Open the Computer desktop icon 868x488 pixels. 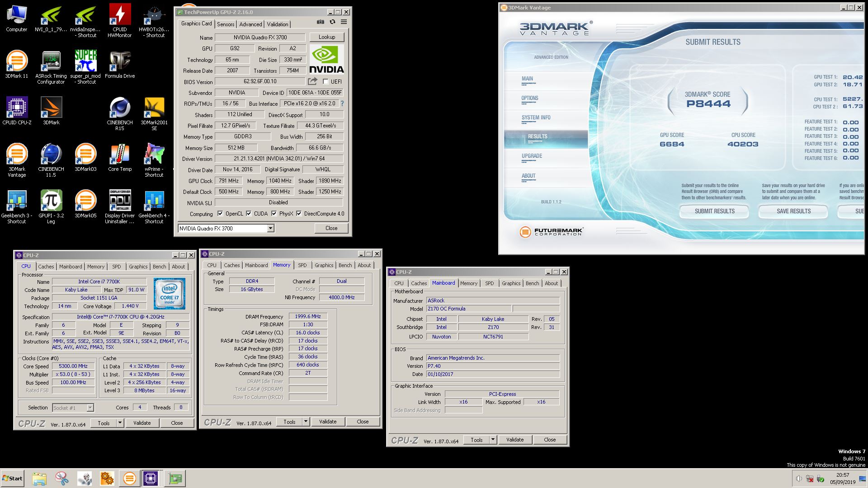tap(17, 19)
